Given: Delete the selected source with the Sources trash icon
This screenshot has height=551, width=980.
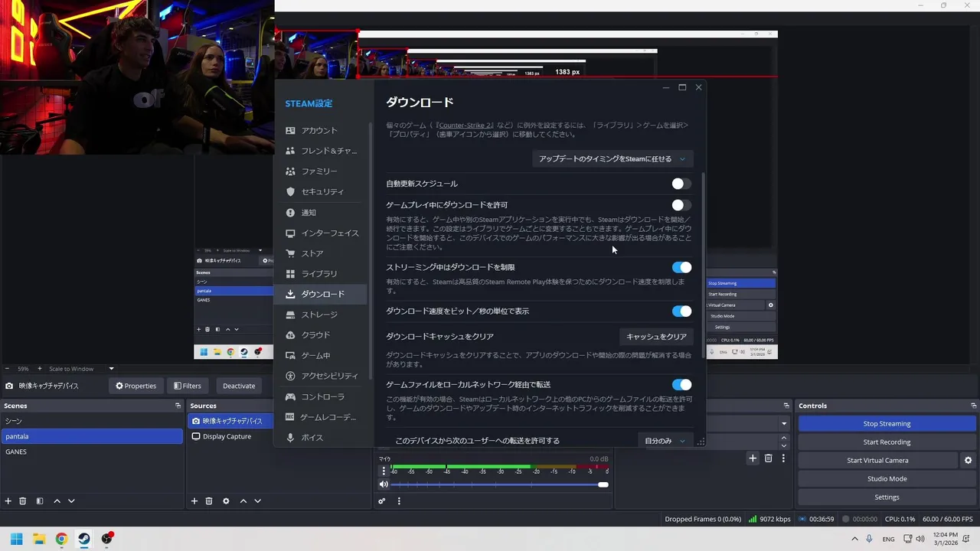Looking at the screenshot, I should pos(209,501).
